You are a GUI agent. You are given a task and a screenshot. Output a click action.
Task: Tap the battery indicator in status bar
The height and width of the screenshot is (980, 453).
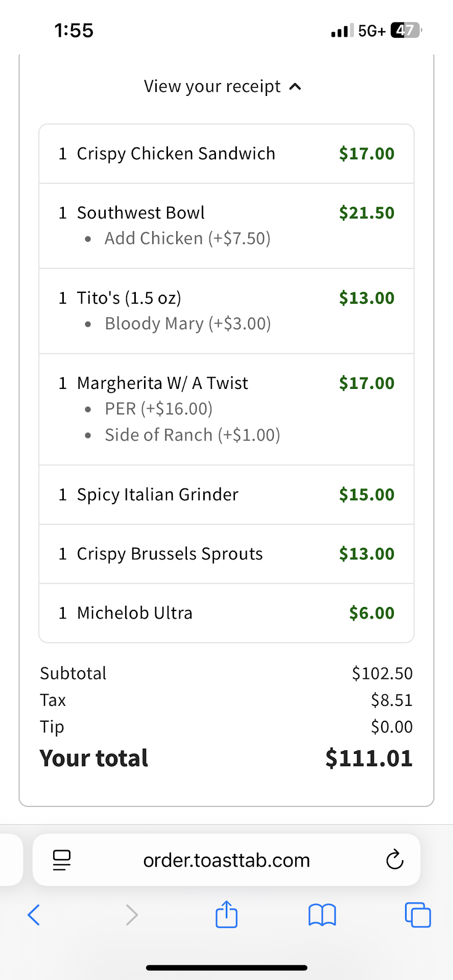pos(406,31)
